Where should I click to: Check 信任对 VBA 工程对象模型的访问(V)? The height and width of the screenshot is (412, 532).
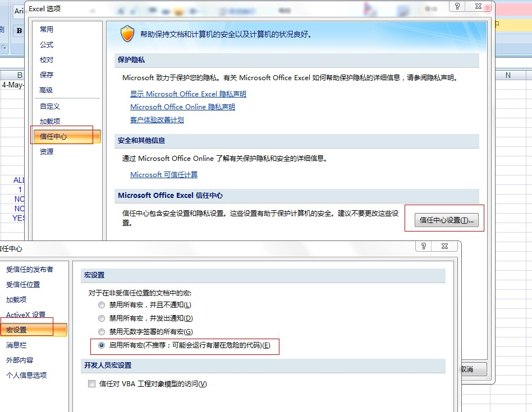(91, 384)
